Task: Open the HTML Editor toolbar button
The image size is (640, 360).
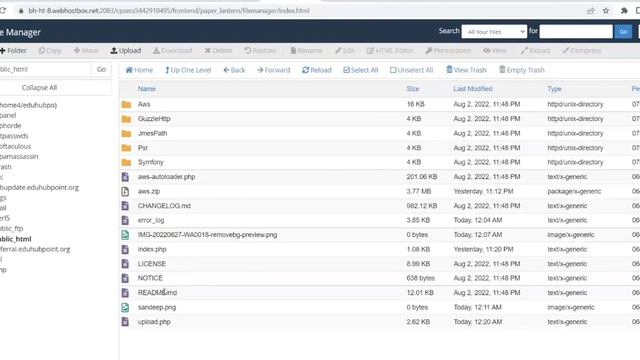Action: coord(390,51)
